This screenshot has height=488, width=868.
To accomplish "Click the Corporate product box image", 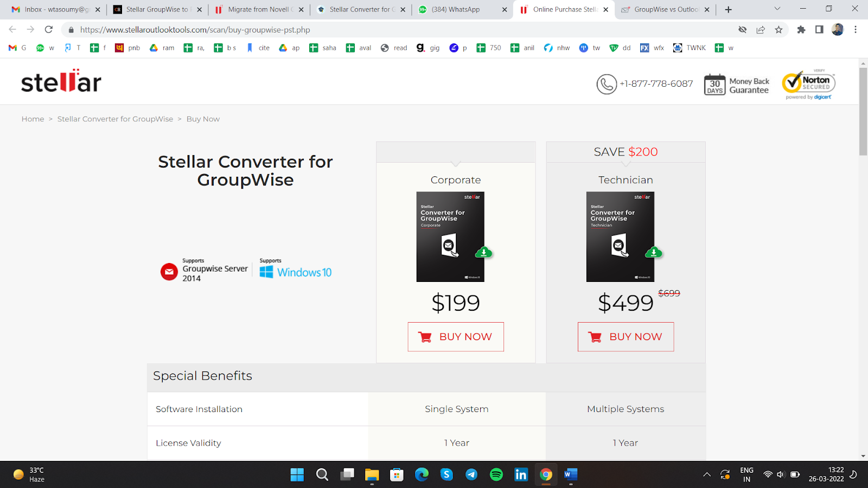I will pyautogui.click(x=450, y=236).
